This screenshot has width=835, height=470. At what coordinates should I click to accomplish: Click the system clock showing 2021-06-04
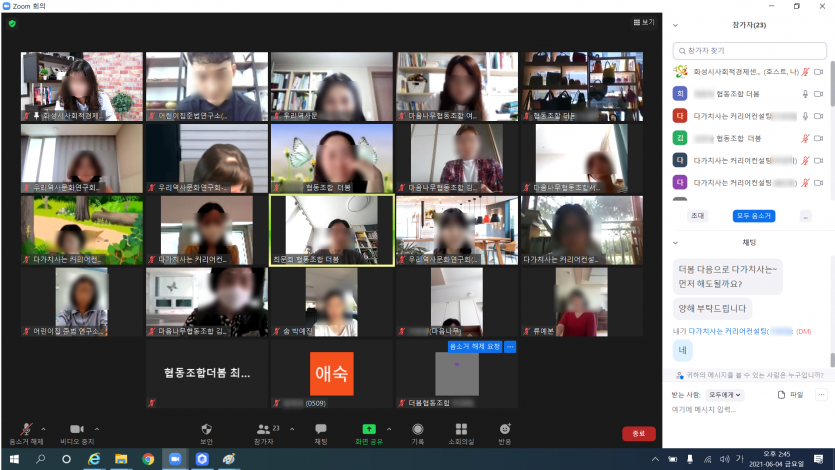pyautogui.click(x=776, y=459)
